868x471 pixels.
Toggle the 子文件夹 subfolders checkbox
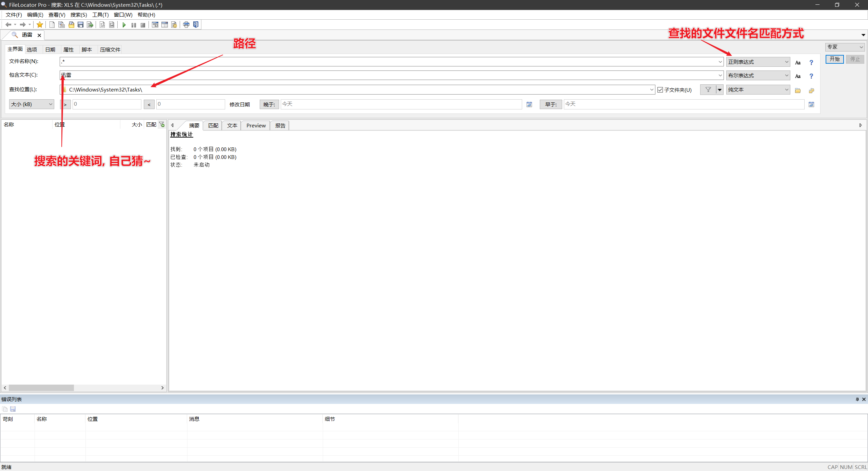coord(660,90)
